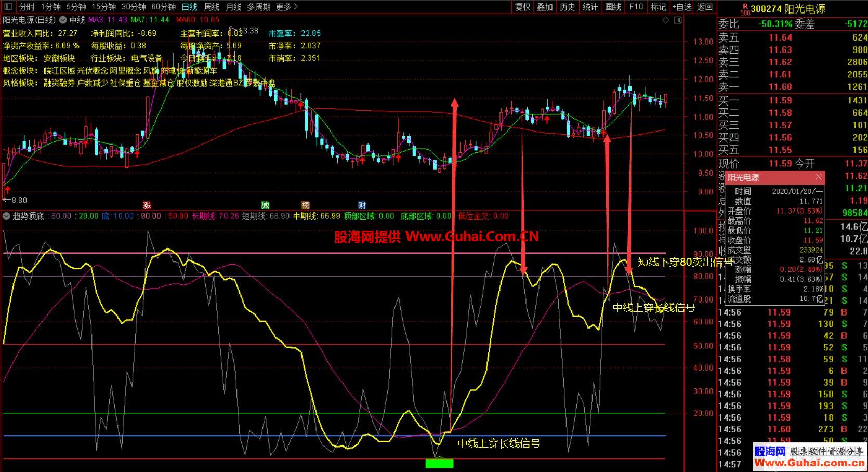Click the 收盘价 11.59 row in popup
Screen dimensions: 868x472
tap(775, 240)
